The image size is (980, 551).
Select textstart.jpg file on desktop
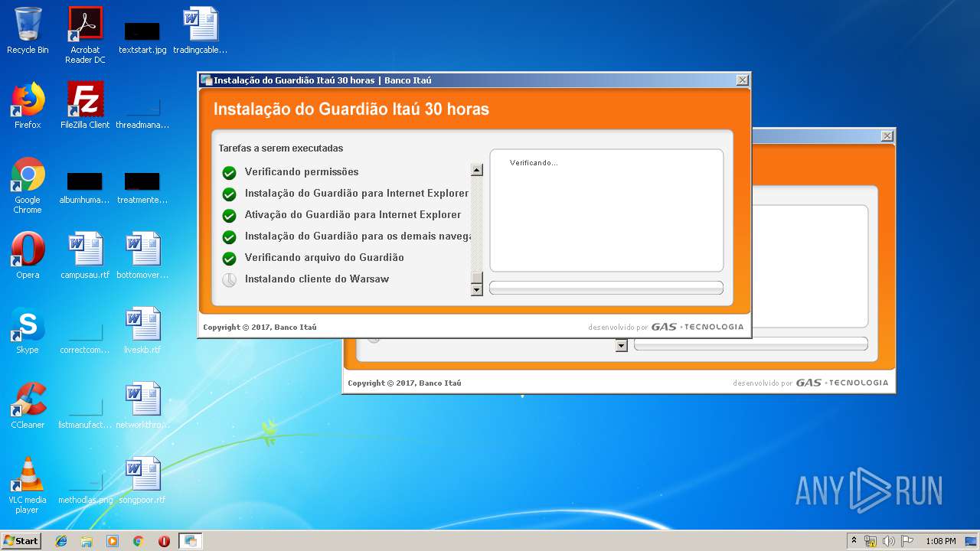(142, 37)
